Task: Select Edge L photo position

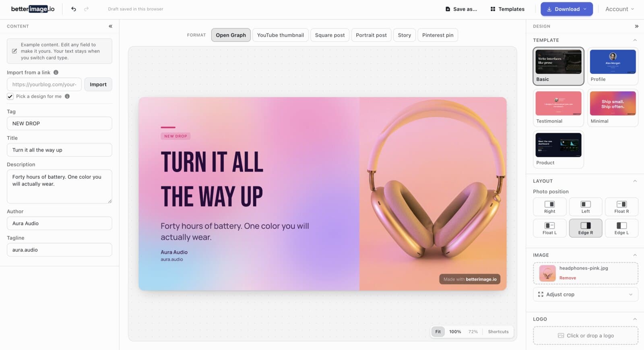Action: (621, 228)
